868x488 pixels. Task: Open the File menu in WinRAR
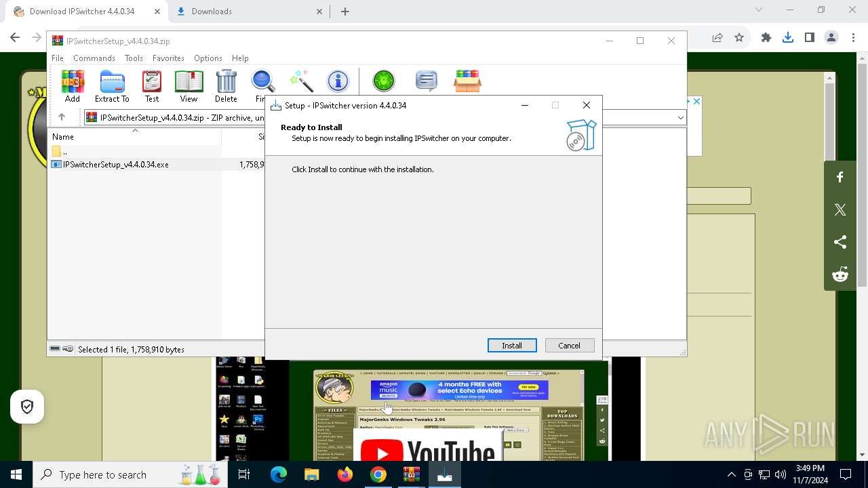[x=58, y=58]
